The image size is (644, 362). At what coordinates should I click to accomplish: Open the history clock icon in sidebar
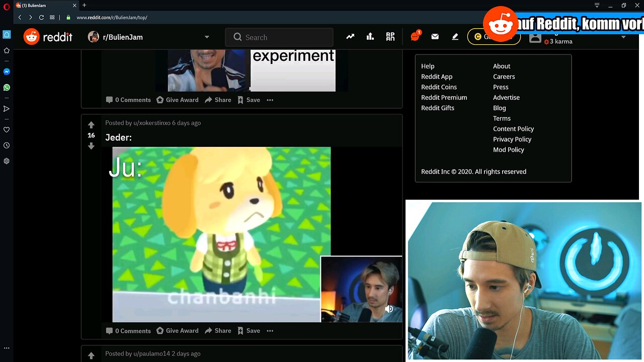(7, 145)
